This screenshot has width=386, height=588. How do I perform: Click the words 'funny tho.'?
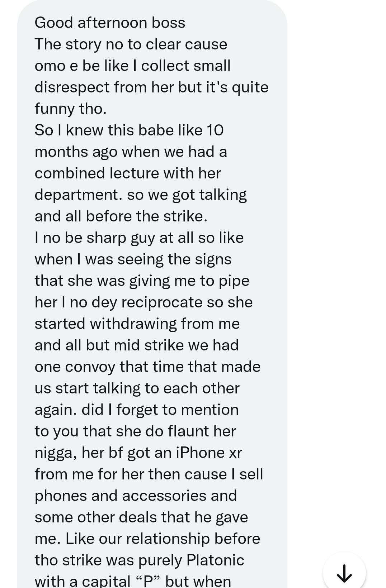[x=71, y=109]
